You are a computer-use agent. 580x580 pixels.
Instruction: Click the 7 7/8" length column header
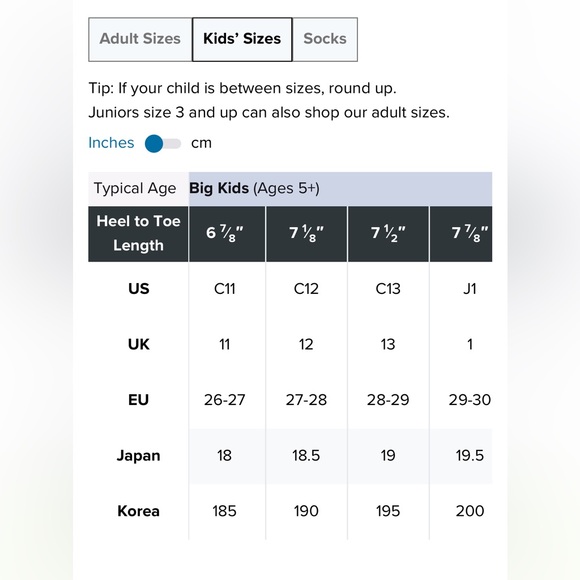[461, 234]
